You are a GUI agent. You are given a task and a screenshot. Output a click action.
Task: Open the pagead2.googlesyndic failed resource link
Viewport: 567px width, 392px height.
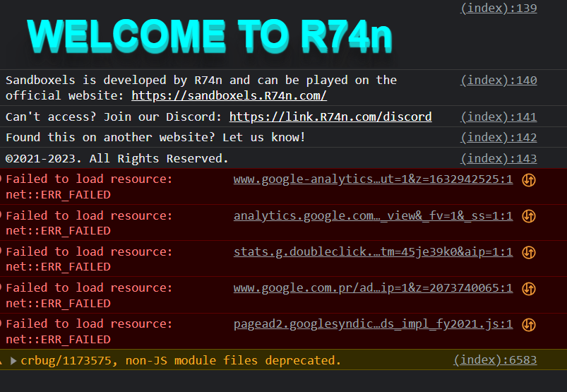373,324
